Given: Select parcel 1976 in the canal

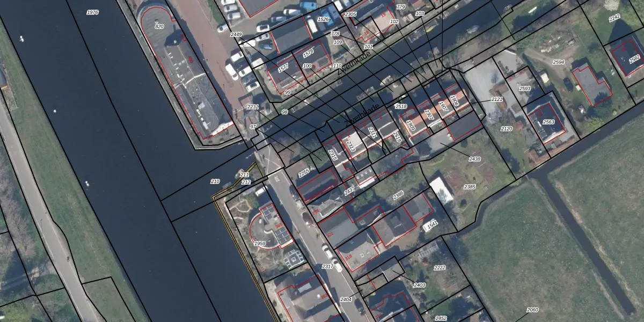Looking at the screenshot, I should click(x=92, y=12).
